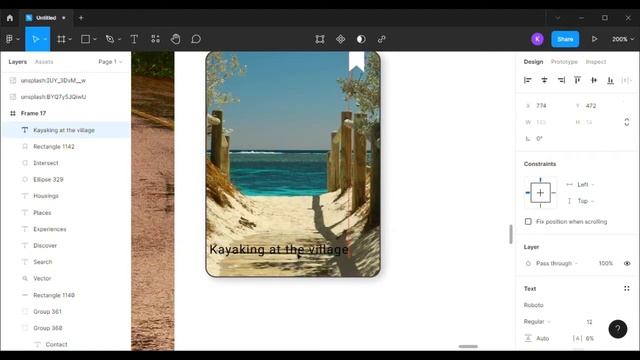The height and width of the screenshot is (360, 640).
Task: Align selection to the top
Action: tap(578, 80)
